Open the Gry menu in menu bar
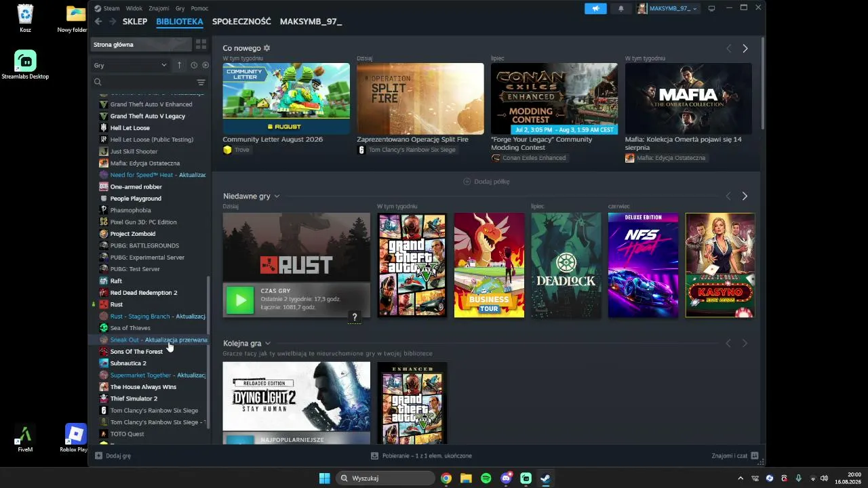Viewport: 868px width, 488px height. click(180, 8)
